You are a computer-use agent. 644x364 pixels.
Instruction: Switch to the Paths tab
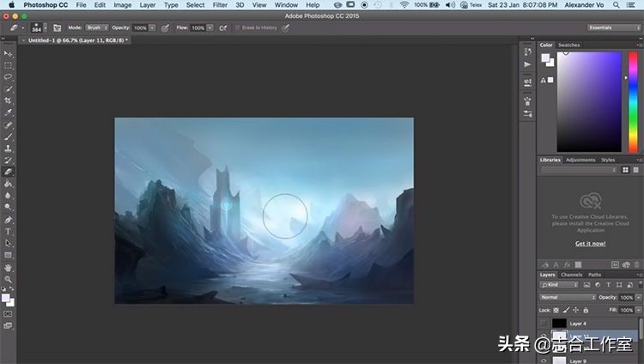594,275
